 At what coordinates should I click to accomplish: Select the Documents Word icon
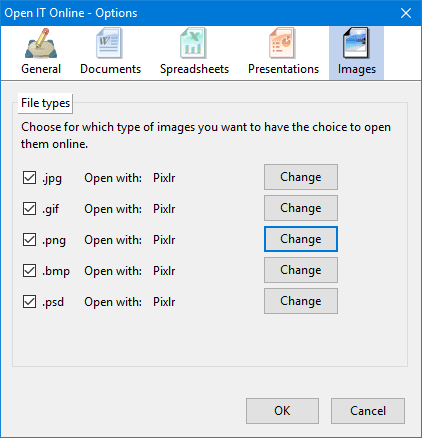(x=110, y=43)
